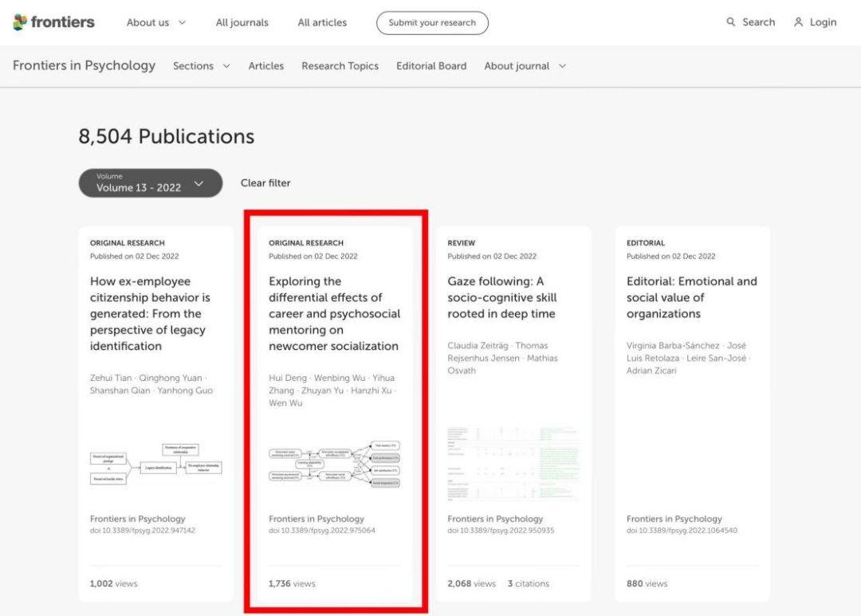The image size is (861, 616).
Task: Expand the Sections dropdown
Action: (201, 66)
